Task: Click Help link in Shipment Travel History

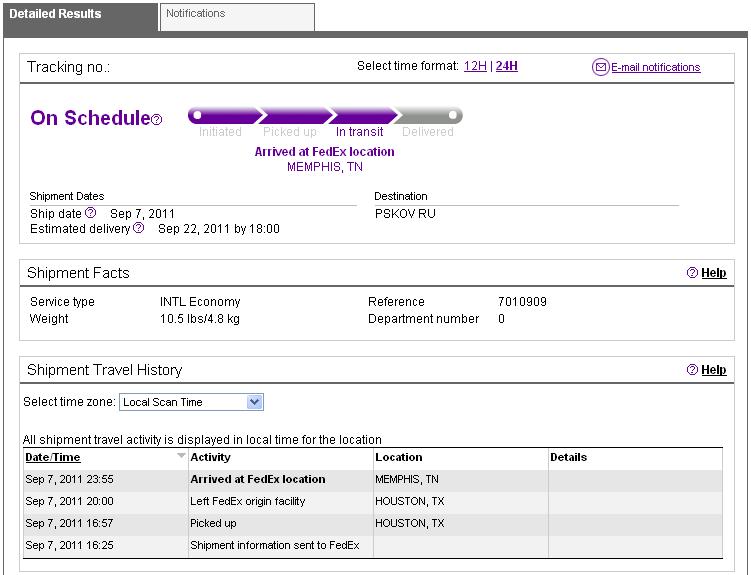Action: pos(713,370)
